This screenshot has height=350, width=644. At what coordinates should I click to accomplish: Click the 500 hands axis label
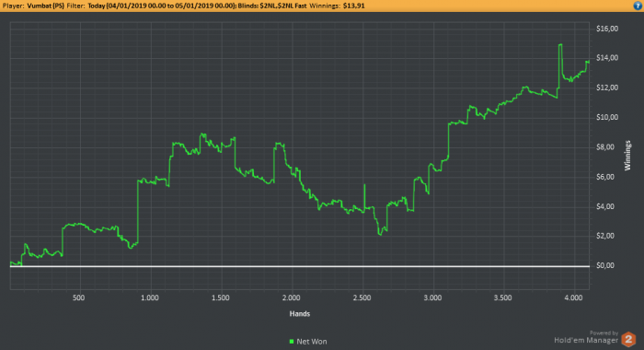[79, 297]
